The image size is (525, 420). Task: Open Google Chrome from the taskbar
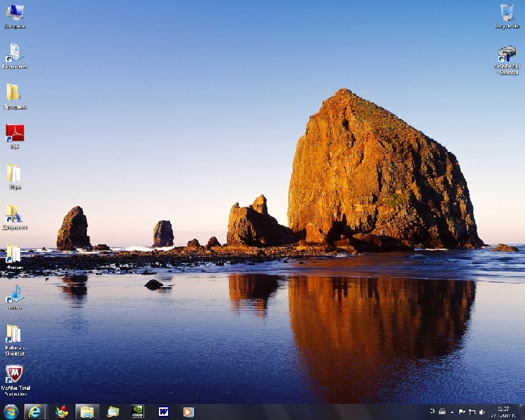point(62,412)
